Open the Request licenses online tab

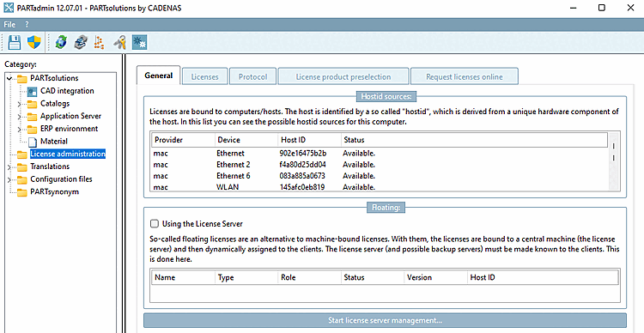click(464, 76)
